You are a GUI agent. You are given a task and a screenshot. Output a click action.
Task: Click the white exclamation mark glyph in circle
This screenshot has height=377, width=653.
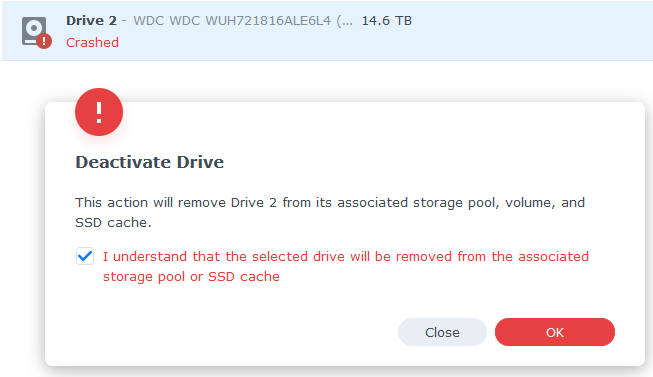tap(99, 112)
